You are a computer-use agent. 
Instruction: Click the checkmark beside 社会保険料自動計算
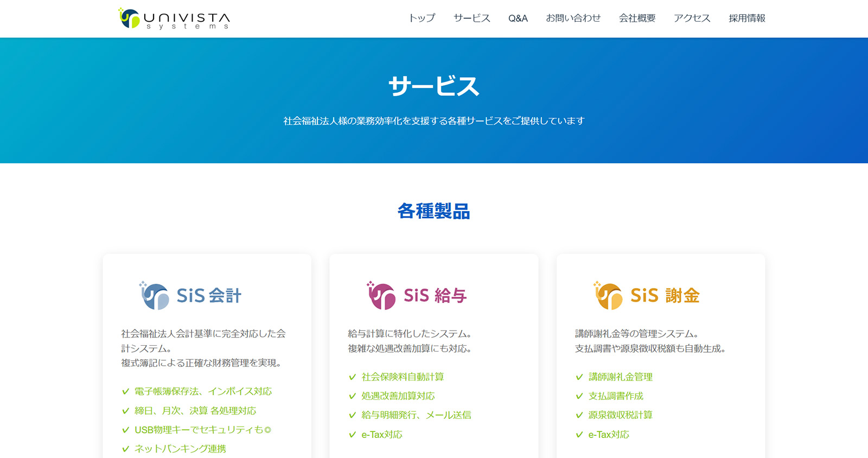click(353, 377)
